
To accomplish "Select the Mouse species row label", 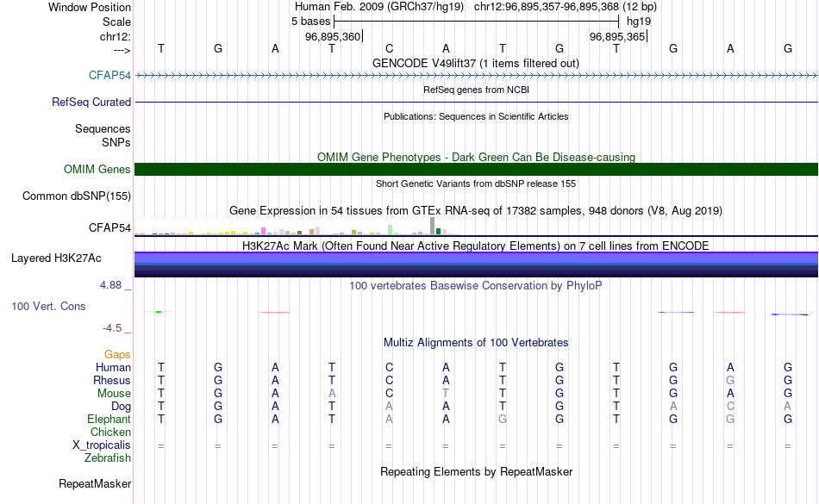I will (x=114, y=394).
